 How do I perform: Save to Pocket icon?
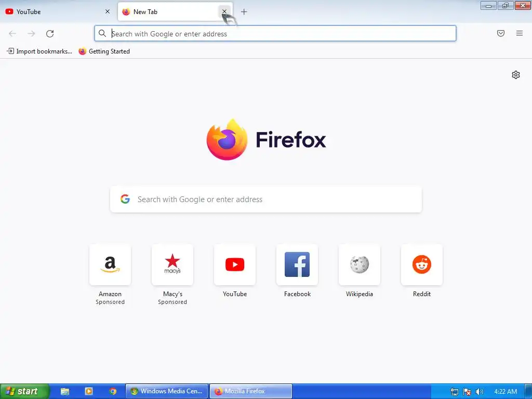tap(501, 33)
